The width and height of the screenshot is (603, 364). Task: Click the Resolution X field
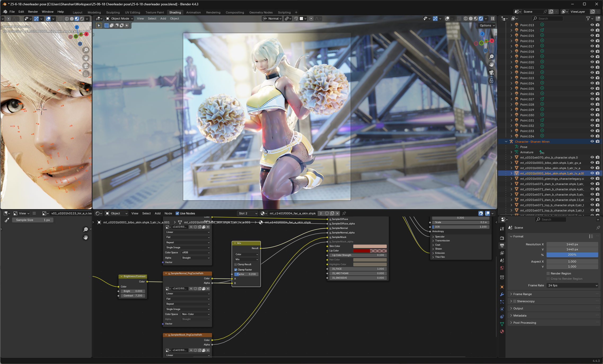click(x=572, y=244)
